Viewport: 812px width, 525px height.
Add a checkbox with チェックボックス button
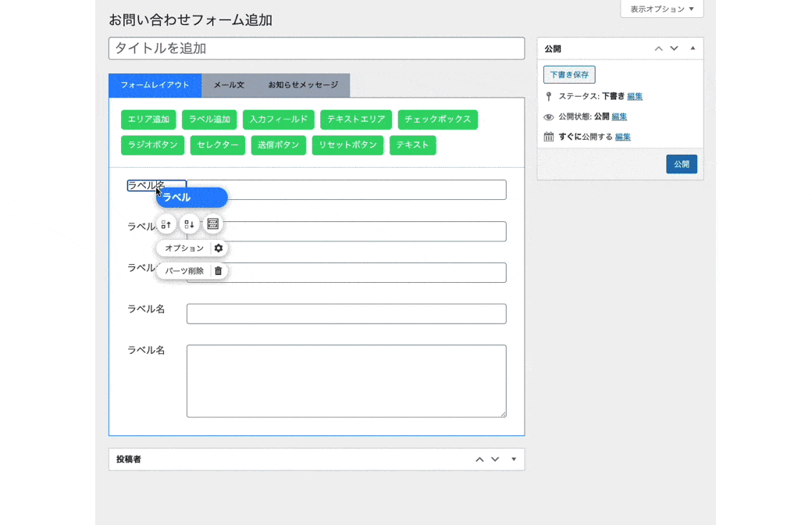(x=437, y=120)
